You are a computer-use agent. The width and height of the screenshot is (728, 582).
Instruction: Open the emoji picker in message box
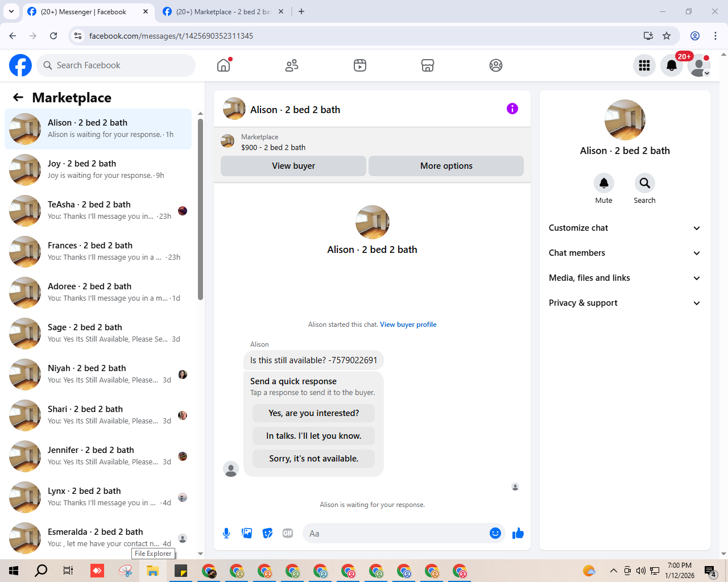point(495,533)
